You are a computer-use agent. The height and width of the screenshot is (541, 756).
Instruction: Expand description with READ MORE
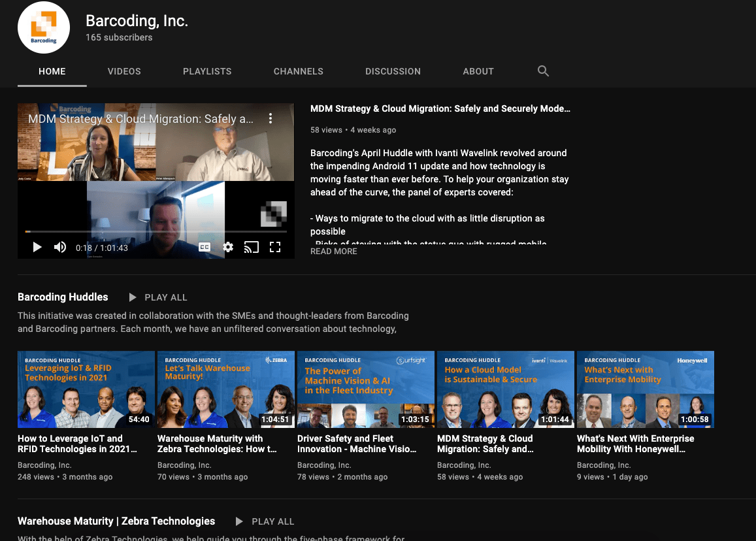[x=334, y=251]
